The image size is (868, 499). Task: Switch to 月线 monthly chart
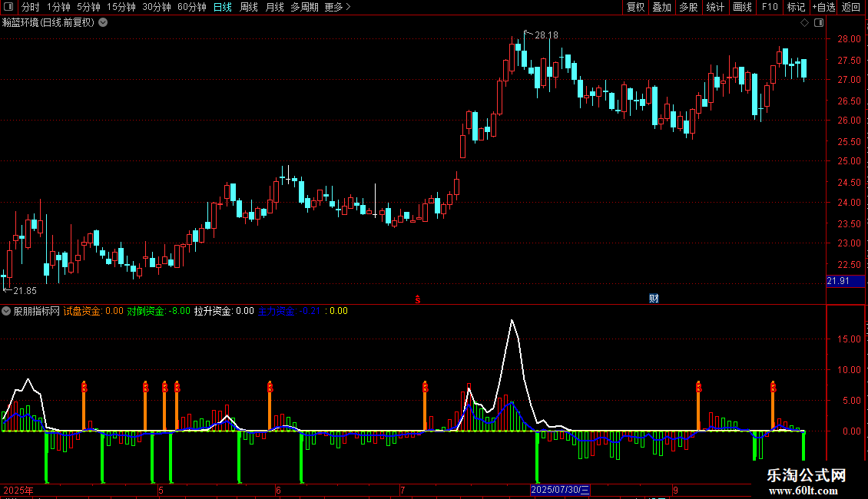click(x=274, y=7)
